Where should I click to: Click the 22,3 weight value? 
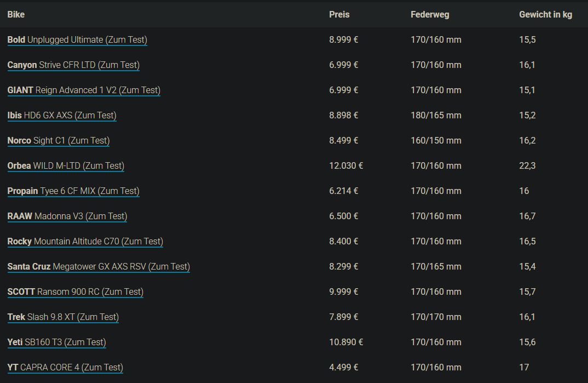click(527, 166)
